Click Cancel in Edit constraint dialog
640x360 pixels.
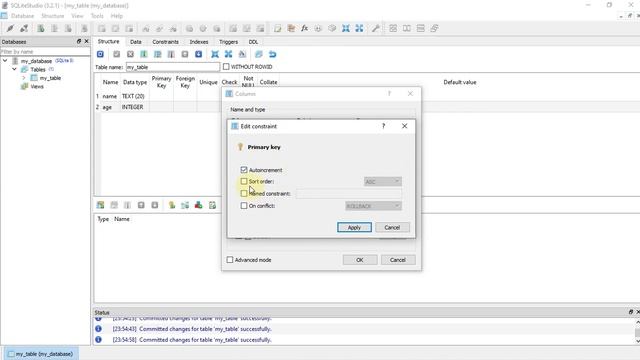pyautogui.click(x=392, y=227)
